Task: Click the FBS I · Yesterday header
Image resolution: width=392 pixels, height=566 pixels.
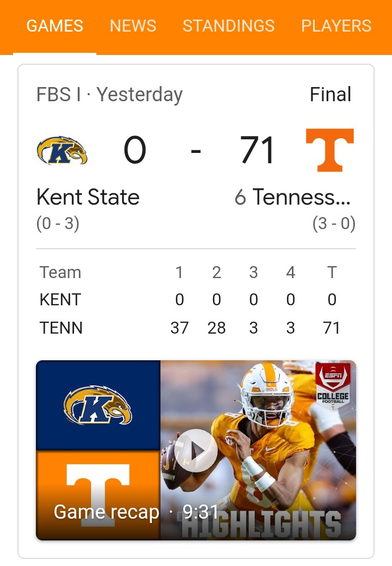Action: pyautogui.click(x=109, y=95)
